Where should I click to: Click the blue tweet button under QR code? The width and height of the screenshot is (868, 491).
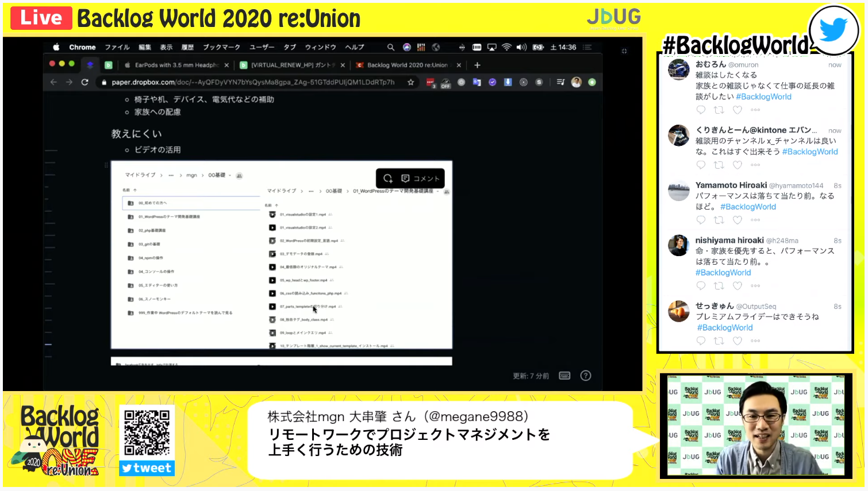pyautogui.click(x=147, y=468)
